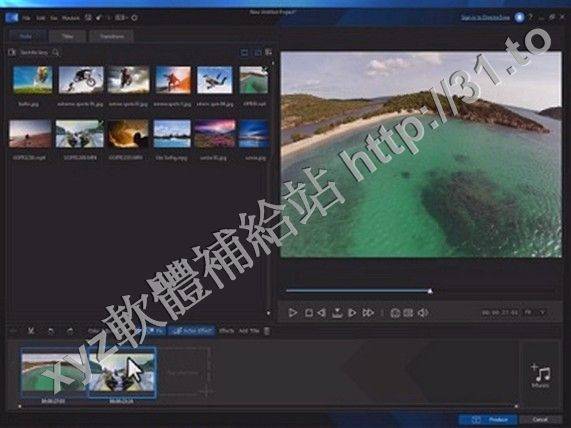Select the orange snowboarder thumbnail
The image size is (571, 428).
(x=173, y=80)
